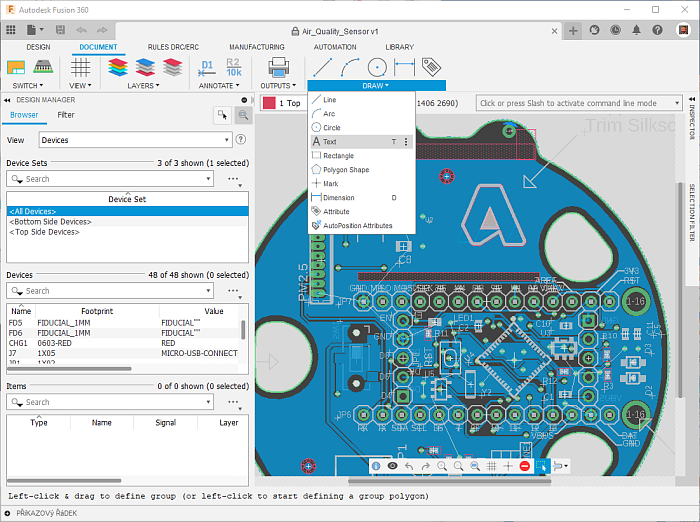Click the red stop icon in bottom toolbar

click(x=525, y=467)
